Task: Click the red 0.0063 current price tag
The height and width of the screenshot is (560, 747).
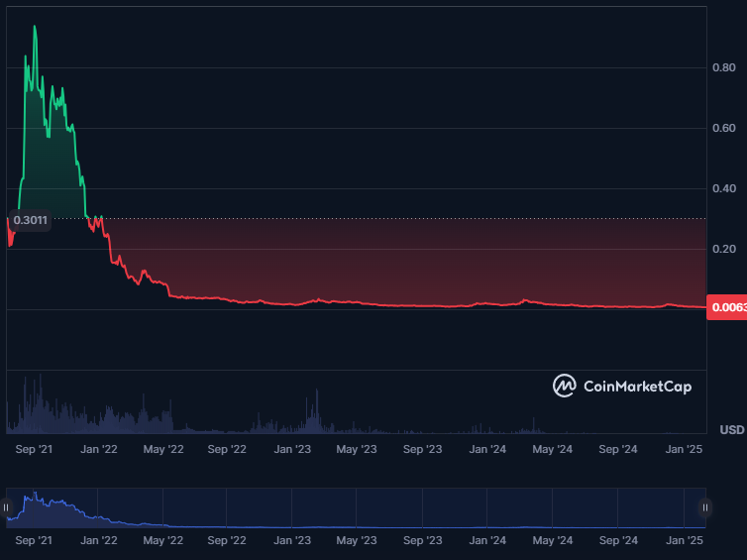Action: pos(727,307)
